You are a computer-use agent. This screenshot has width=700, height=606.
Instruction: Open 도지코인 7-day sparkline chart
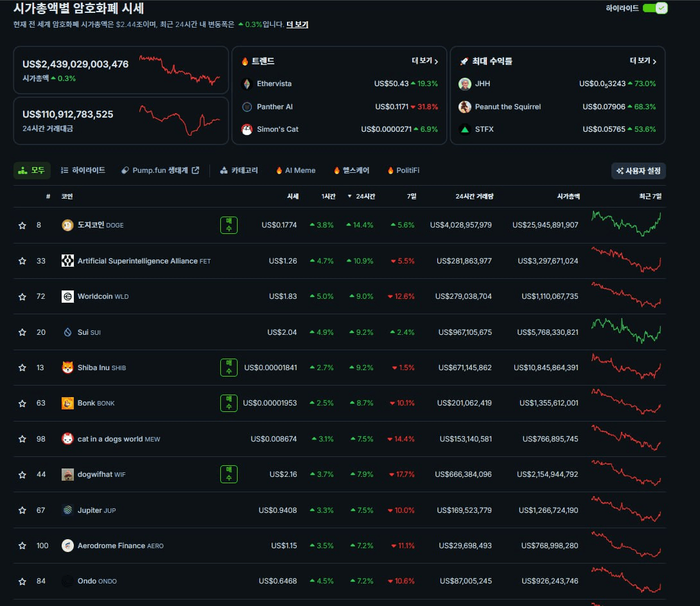(x=626, y=223)
